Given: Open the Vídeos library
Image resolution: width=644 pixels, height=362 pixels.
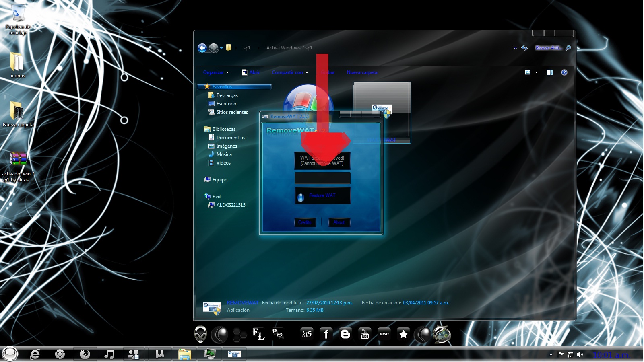Looking at the screenshot, I should point(223,163).
